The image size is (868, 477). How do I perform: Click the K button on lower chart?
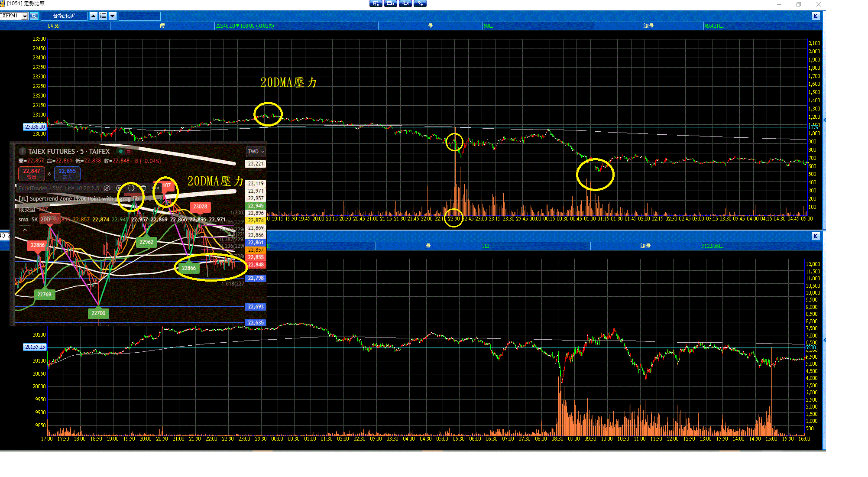tap(816, 236)
